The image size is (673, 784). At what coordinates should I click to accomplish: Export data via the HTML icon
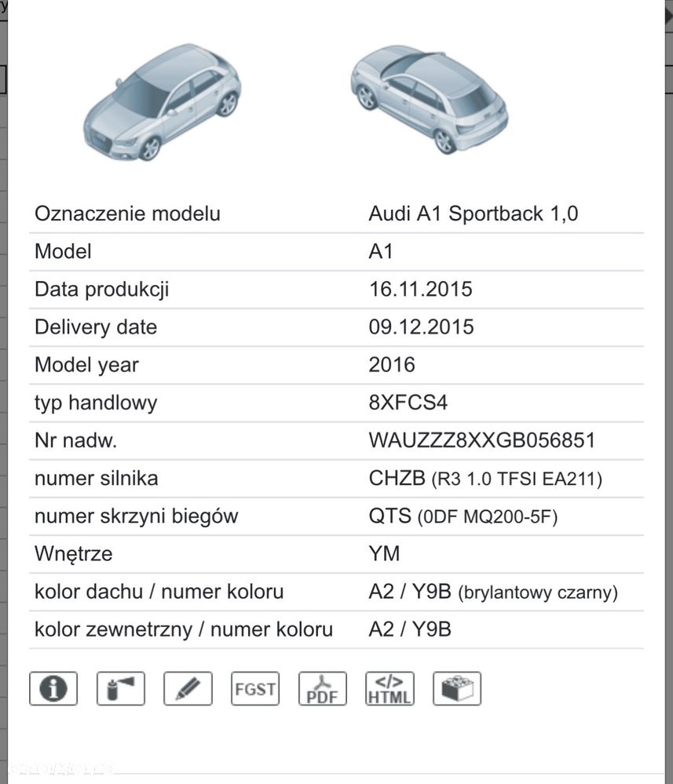[x=390, y=688]
